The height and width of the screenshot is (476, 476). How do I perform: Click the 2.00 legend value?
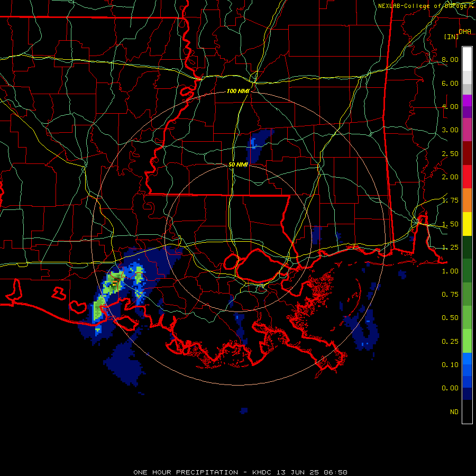coord(450,177)
